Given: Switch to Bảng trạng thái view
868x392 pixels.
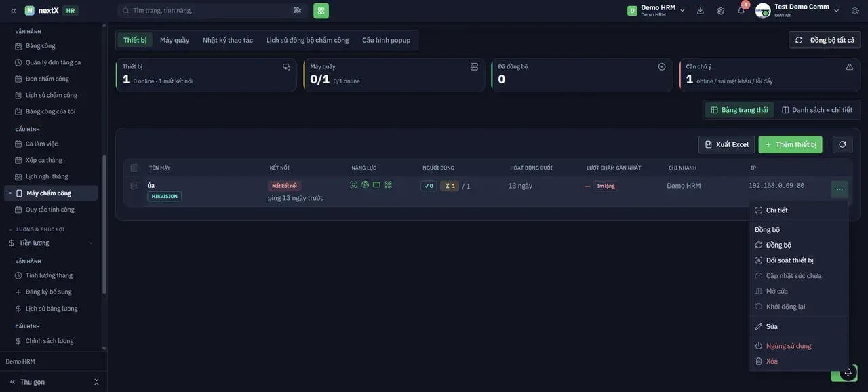Looking at the screenshot, I should tap(739, 110).
